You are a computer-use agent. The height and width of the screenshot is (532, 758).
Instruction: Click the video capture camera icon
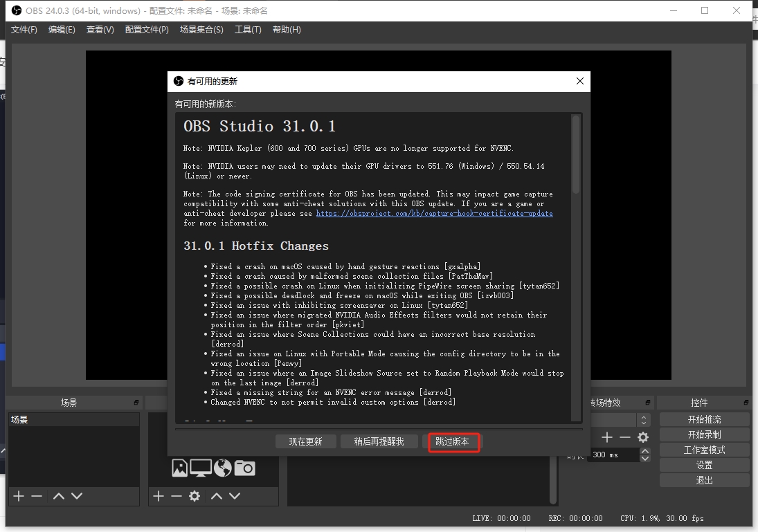[x=244, y=468]
